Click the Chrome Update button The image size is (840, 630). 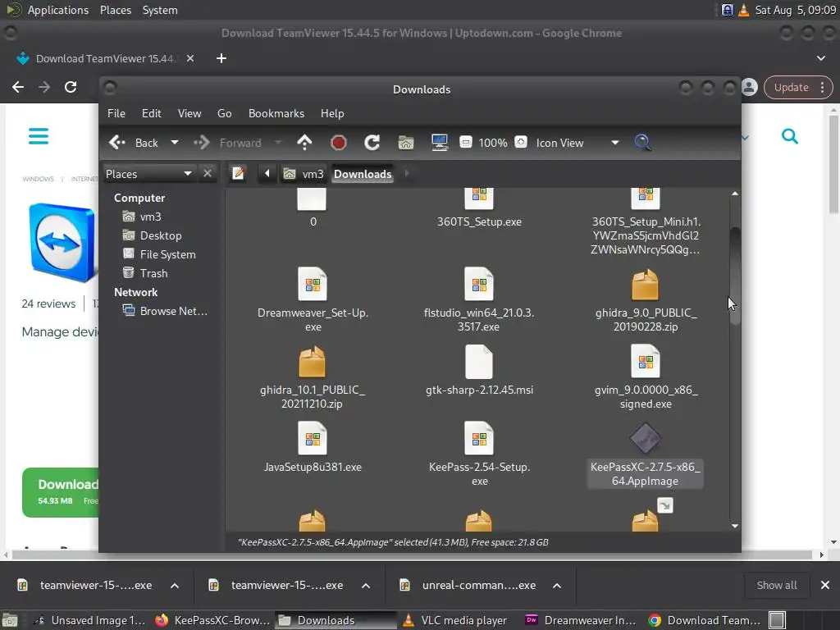pos(797,87)
